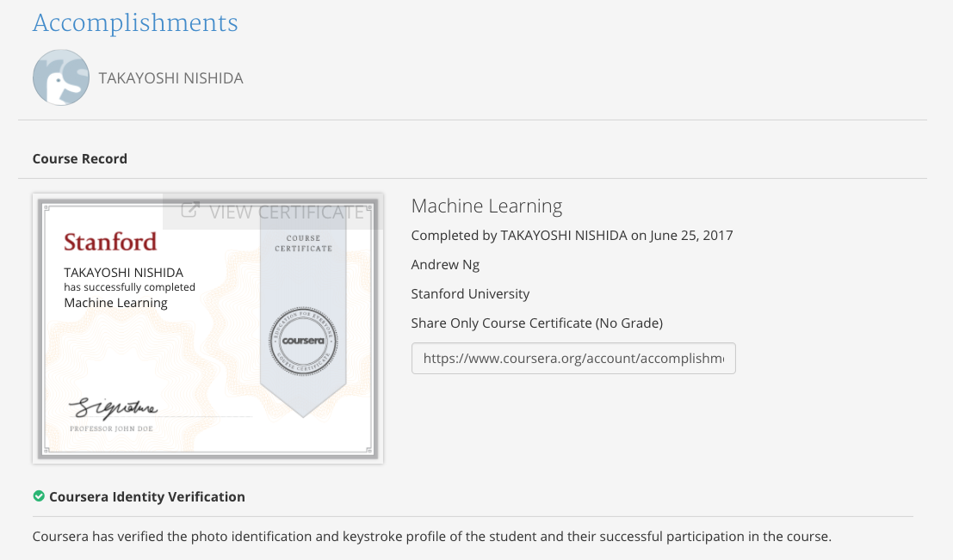Click the verification description paragraph
This screenshot has width=953, height=560.
tap(431, 537)
